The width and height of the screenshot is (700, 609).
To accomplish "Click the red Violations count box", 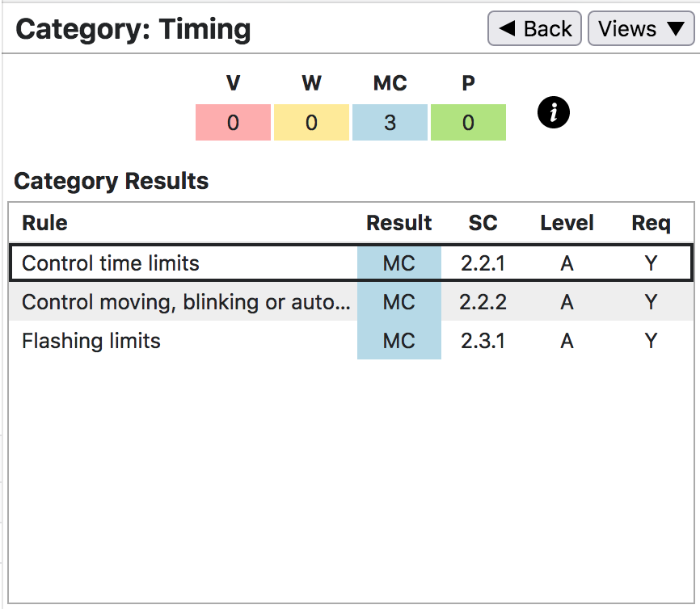I will point(233,123).
